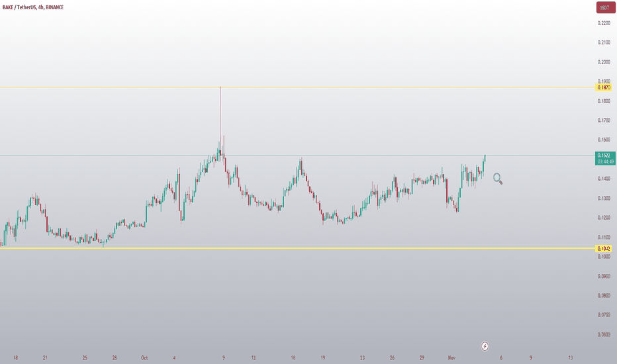Click the 0.0800 price axis label

click(x=604, y=296)
